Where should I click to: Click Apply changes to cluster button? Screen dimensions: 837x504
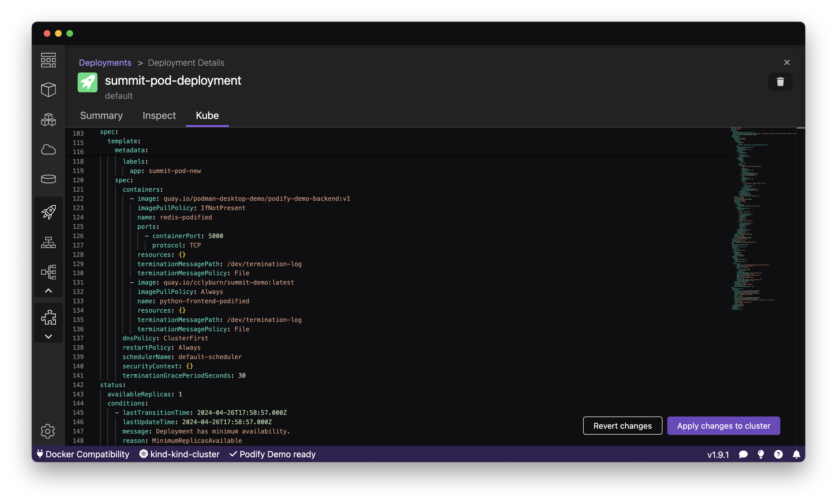[724, 426]
